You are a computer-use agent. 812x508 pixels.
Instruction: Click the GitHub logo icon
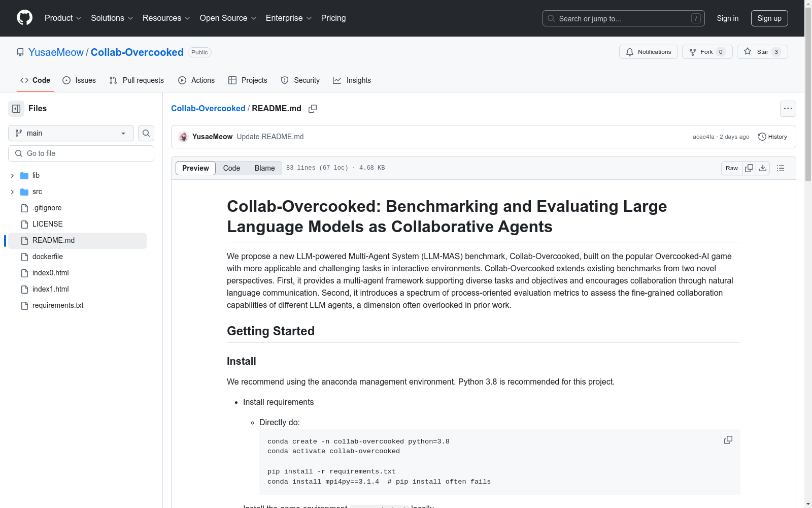(x=24, y=18)
